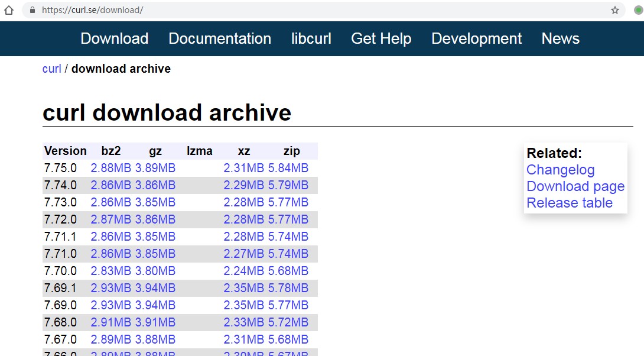644x356 pixels.
Task: Download the 7.74.0 gz archive
Action: click(155, 185)
